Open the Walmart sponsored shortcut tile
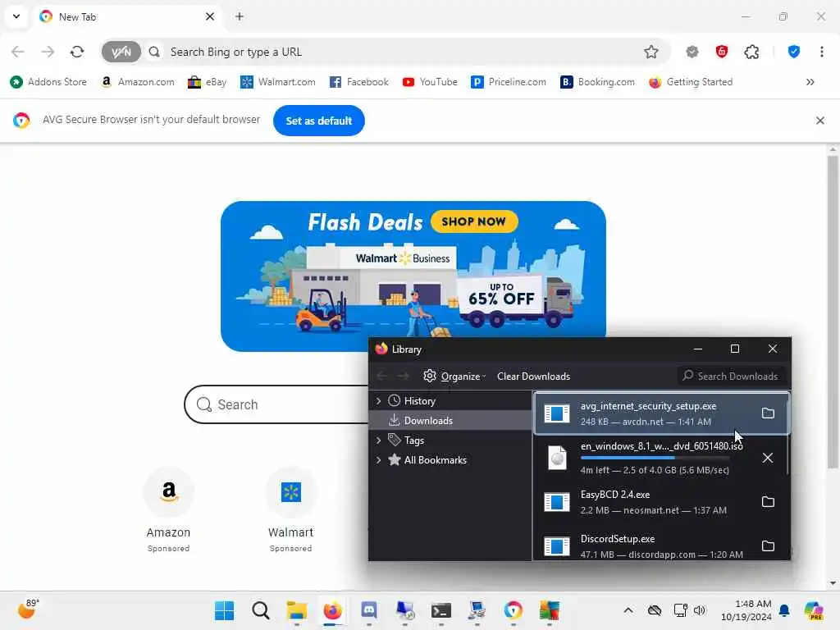Viewport: 840px width, 630px height. click(291, 509)
